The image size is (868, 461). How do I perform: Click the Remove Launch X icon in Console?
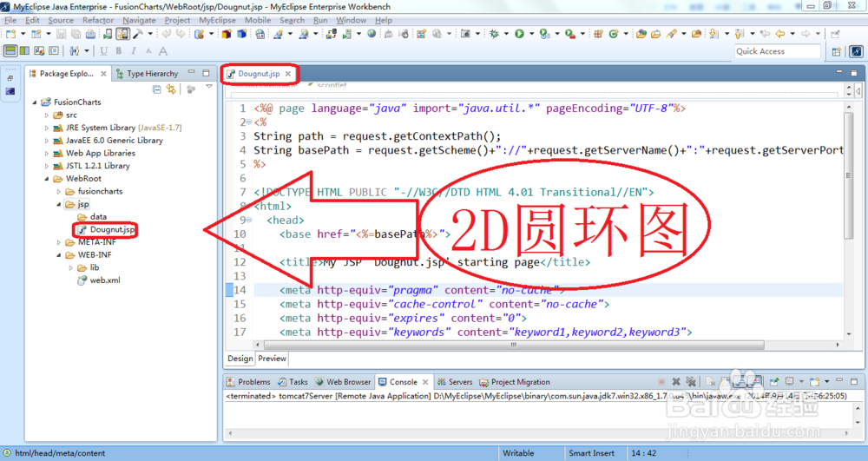pos(676,382)
